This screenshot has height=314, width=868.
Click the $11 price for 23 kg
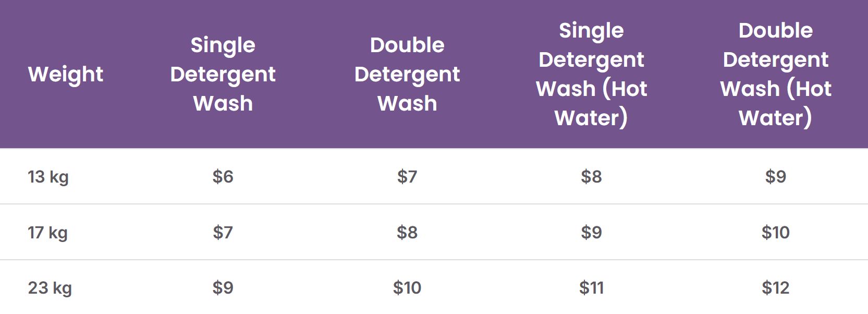591,288
